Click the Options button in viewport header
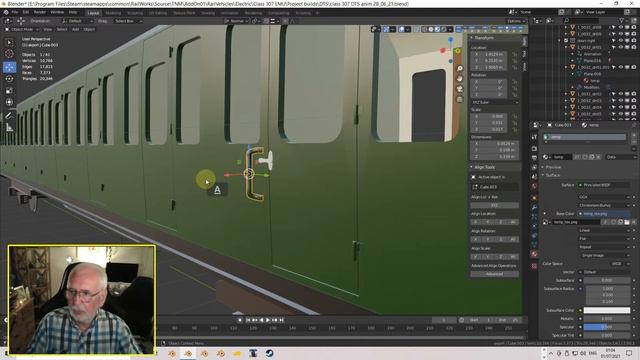Screen dimensions: 640x360 (516, 21)
